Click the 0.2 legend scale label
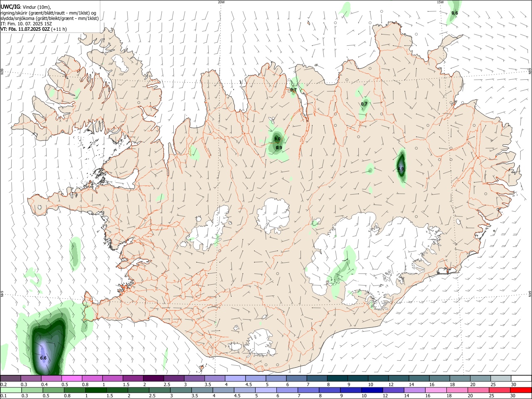Viewport: 532px width, 399px height. (x=3, y=384)
